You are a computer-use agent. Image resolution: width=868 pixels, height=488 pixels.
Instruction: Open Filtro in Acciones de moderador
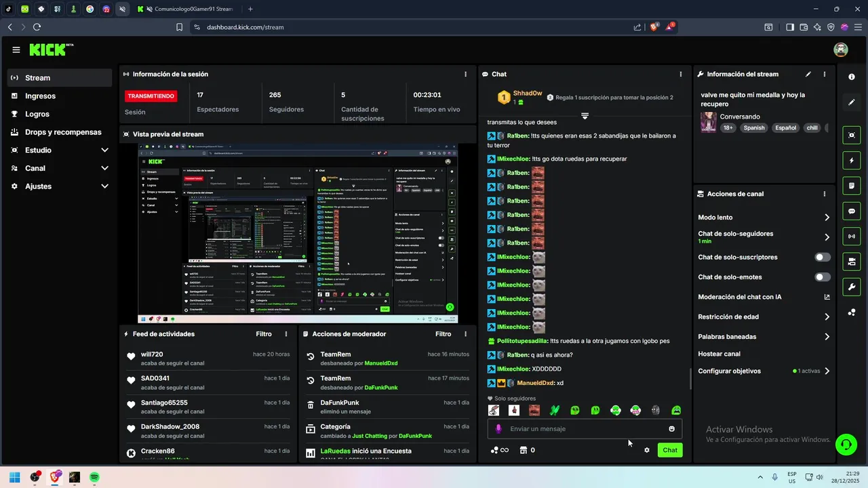(x=443, y=334)
